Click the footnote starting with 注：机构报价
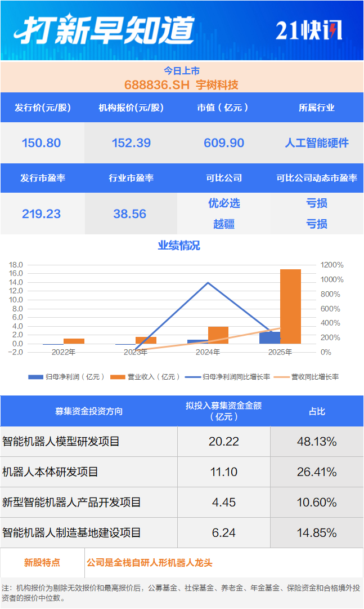 tap(181, 593)
